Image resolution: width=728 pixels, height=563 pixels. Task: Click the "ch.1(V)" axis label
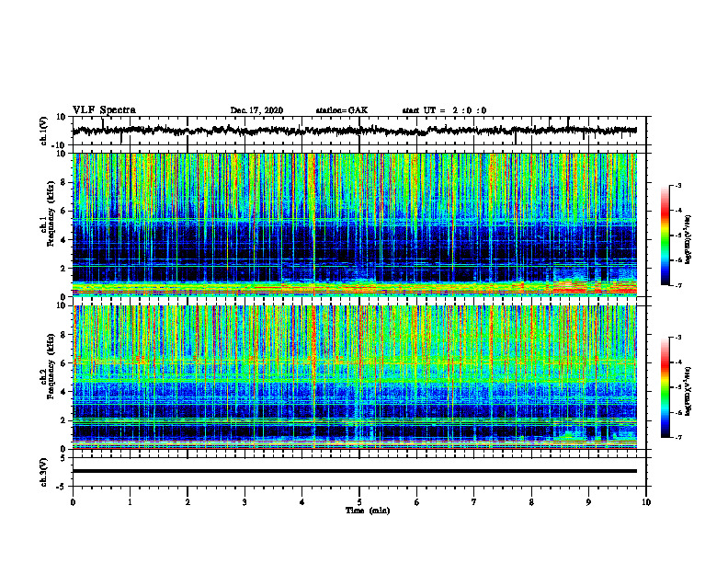click(x=44, y=132)
